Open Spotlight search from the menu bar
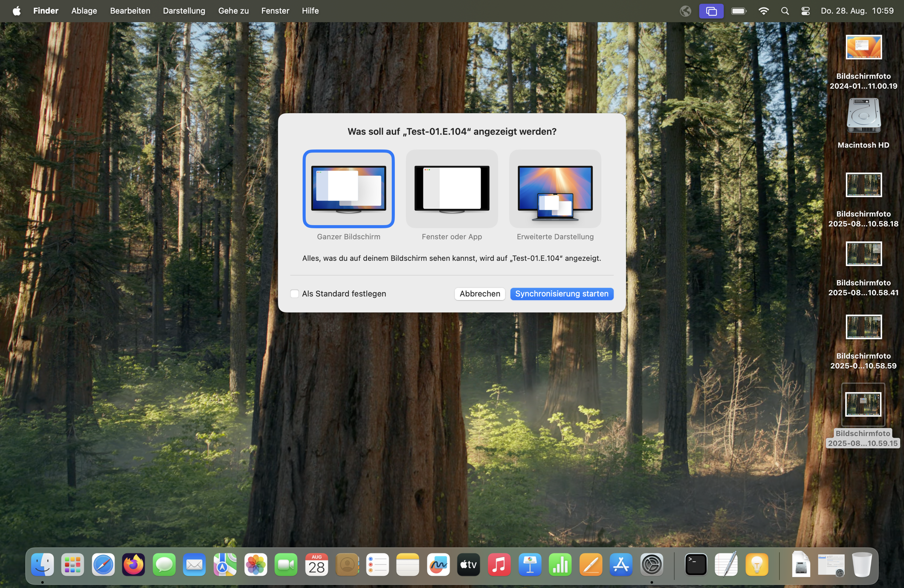Image resolution: width=904 pixels, height=588 pixels. (x=785, y=11)
